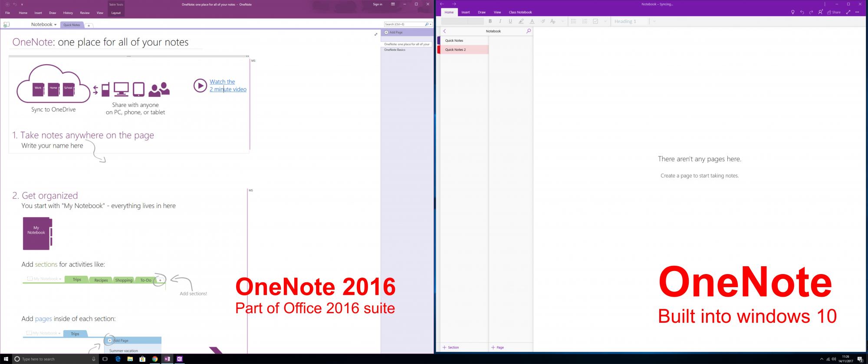Play the 2 minute video button

[x=200, y=86]
